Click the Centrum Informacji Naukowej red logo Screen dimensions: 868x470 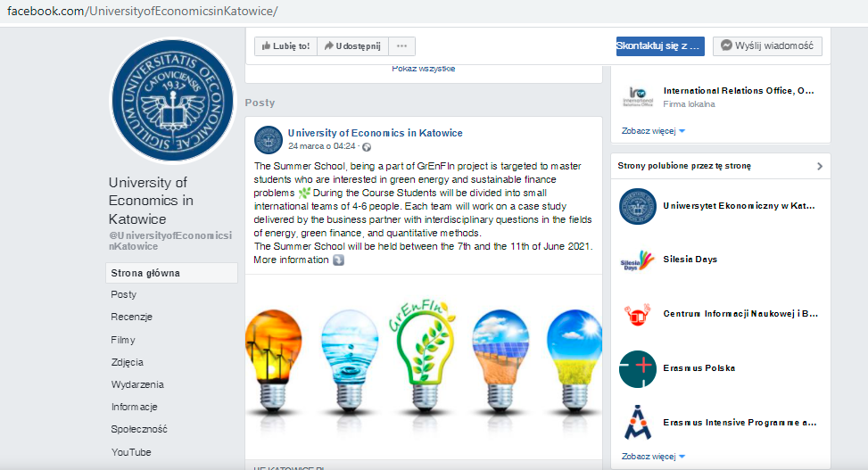[x=637, y=315]
